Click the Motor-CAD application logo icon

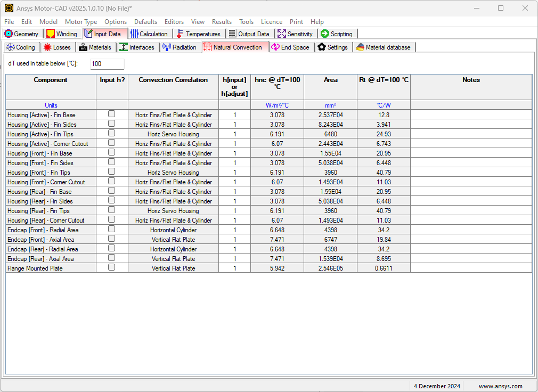(x=9, y=8)
